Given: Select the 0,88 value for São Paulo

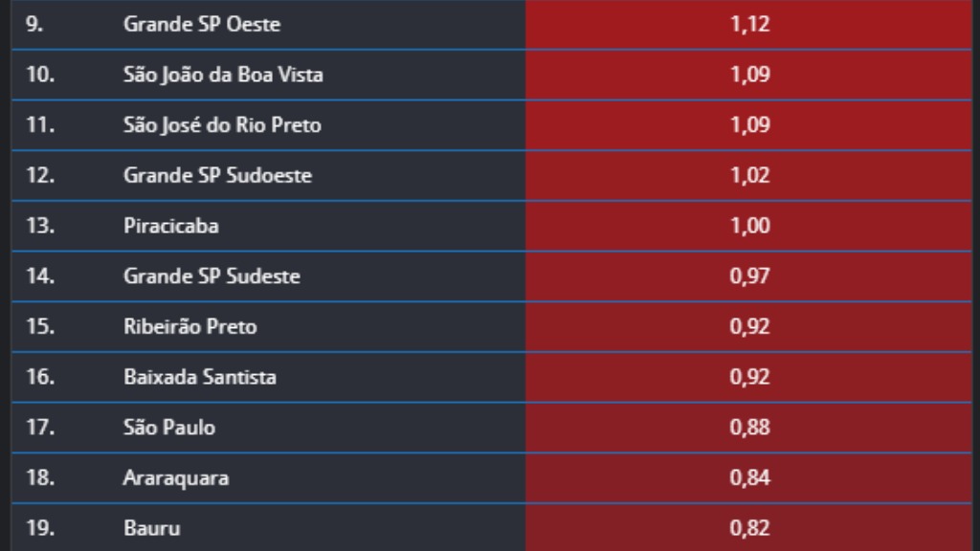Looking at the screenshot, I should (x=749, y=428).
